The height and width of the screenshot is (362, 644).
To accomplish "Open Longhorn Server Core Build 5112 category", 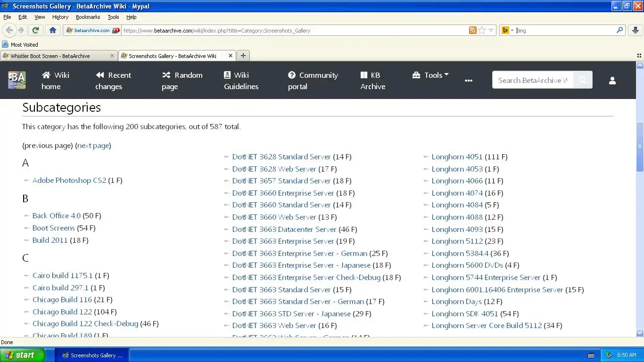I will point(487,326).
